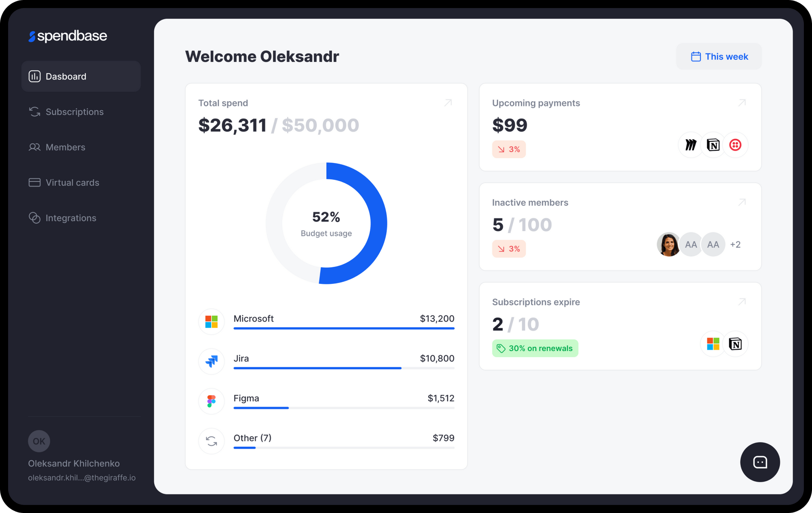812x513 pixels.
Task: Click the Twilio icon in Upcoming payments
Action: click(736, 145)
